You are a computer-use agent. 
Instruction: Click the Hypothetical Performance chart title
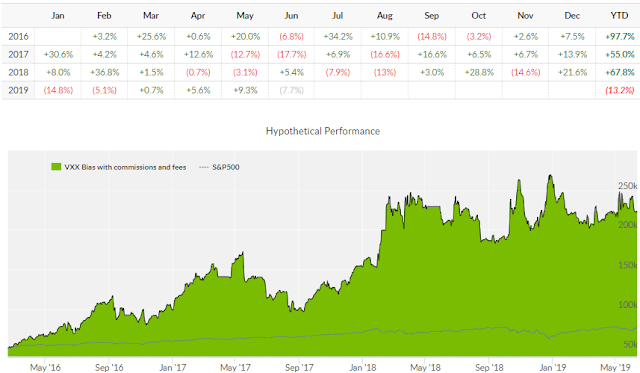point(323,131)
